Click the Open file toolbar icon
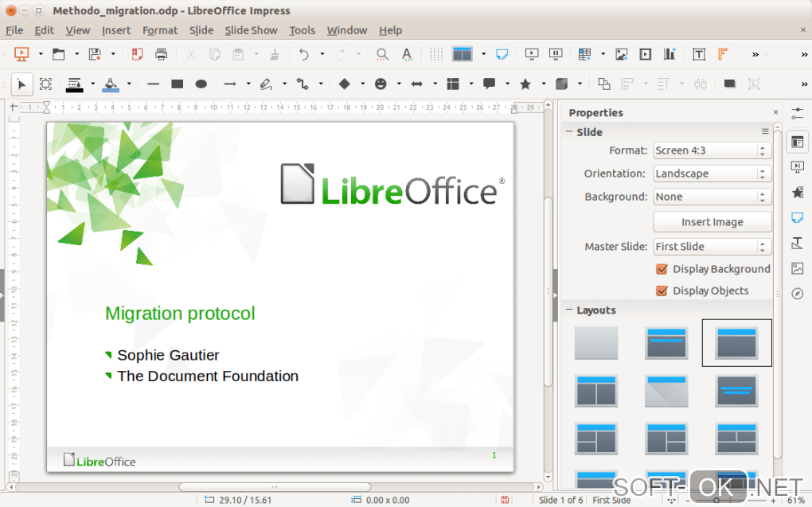Image resolution: width=812 pixels, height=507 pixels. coord(59,54)
